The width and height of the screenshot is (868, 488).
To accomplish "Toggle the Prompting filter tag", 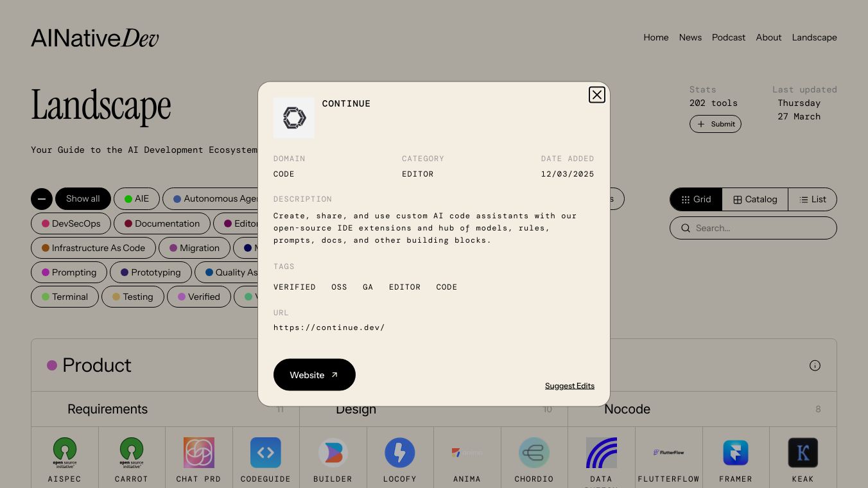I will [69, 272].
